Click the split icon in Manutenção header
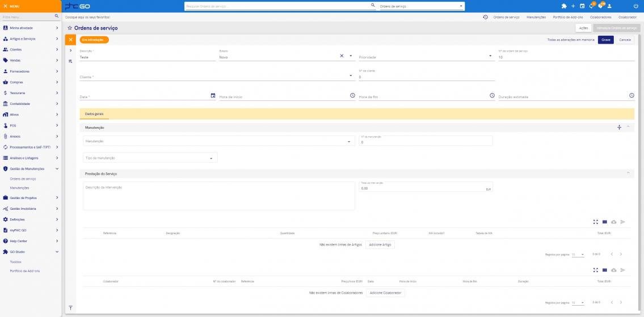Screen dimensions: 644x317 pos(620,128)
